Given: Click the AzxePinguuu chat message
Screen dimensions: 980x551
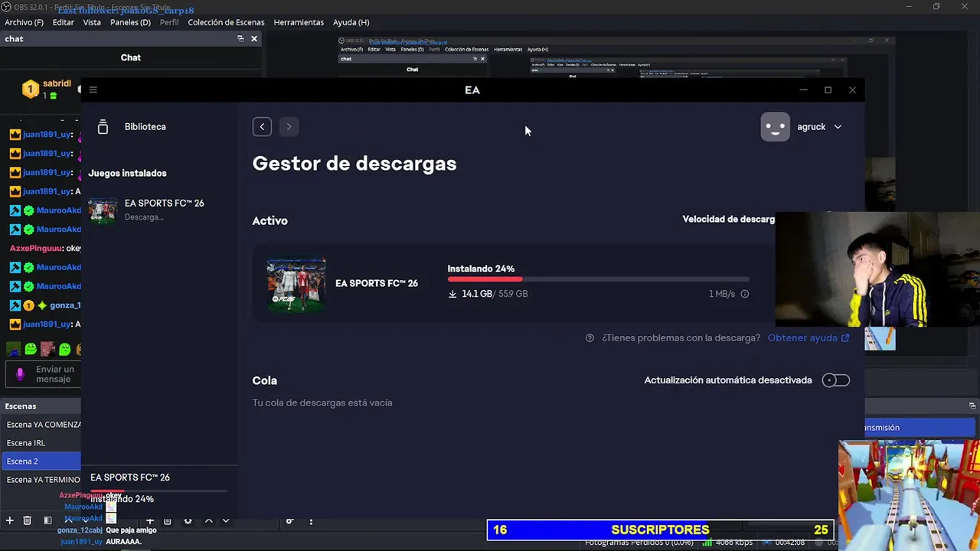Looking at the screenshot, I should click(45, 249).
